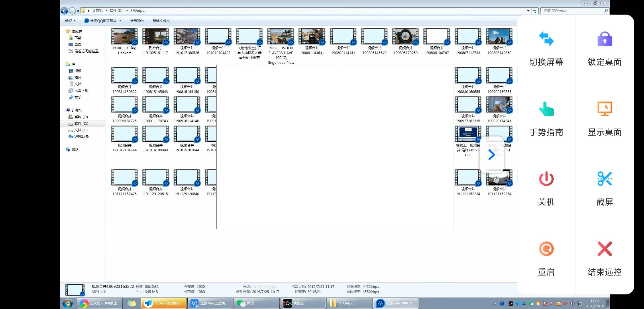Open WPS网盘 in the sidebar
The height and width of the screenshot is (309, 644).
click(x=79, y=136)
